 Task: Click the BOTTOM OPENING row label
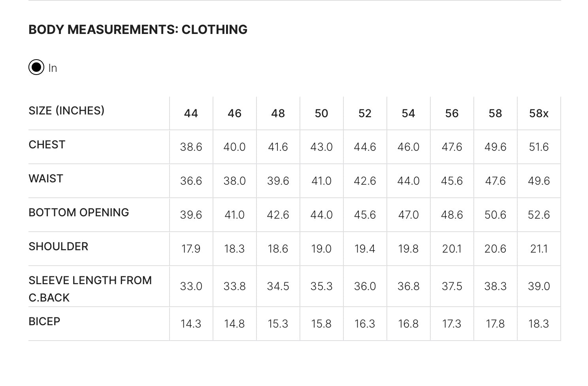coord(79,212)
